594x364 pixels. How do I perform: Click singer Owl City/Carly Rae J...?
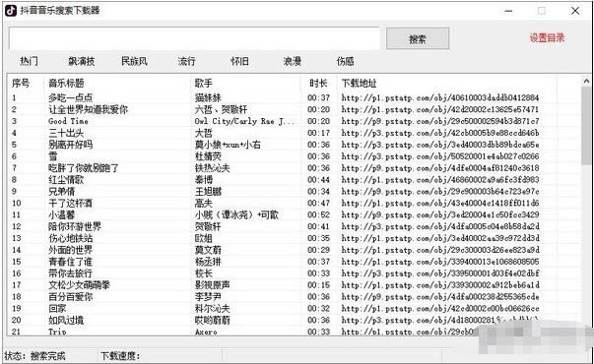(x=244, y=121)
